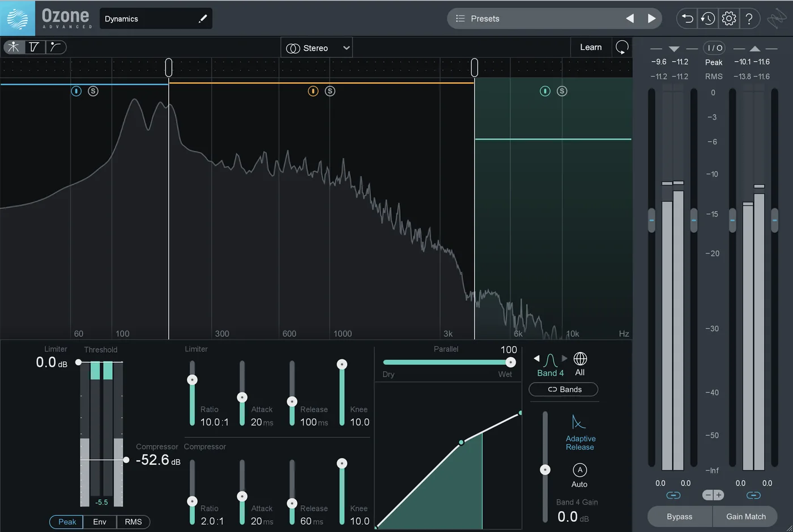Click the Learn button
The width and height of the screenshot is (793, 532).
pos(591,48)
